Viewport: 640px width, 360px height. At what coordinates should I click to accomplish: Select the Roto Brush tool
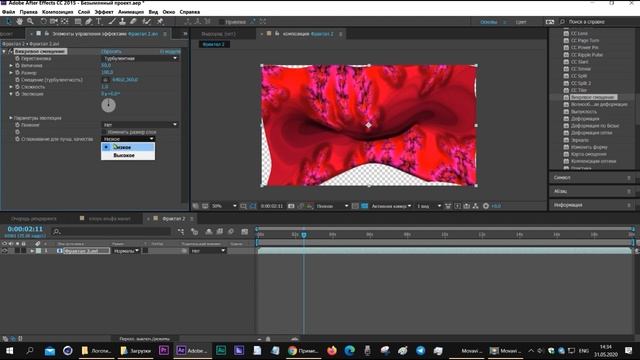pos(147,21)
